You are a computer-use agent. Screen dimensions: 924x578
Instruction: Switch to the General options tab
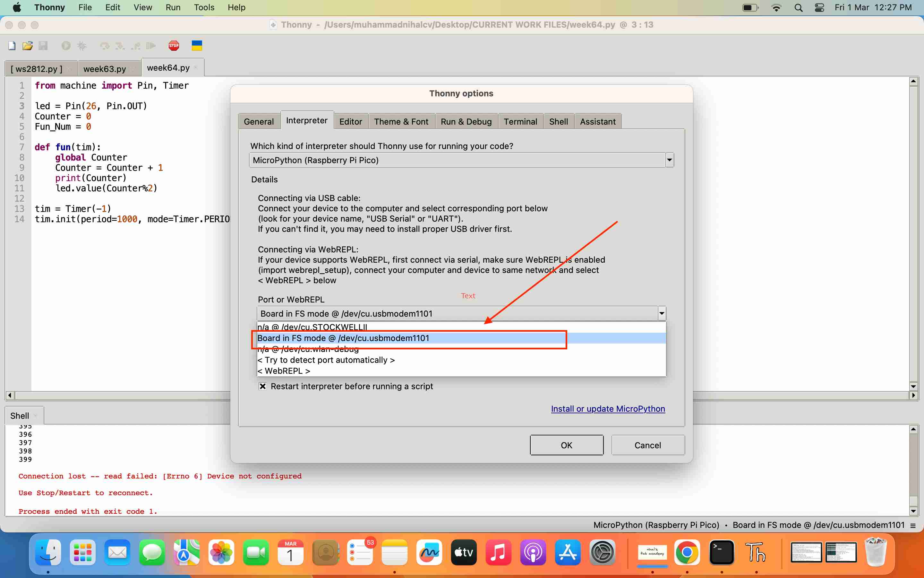[259, 122]
